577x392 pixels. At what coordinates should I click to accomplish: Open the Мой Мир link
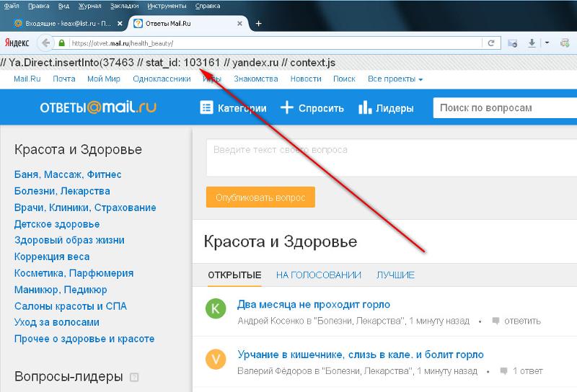coord(104,79)
